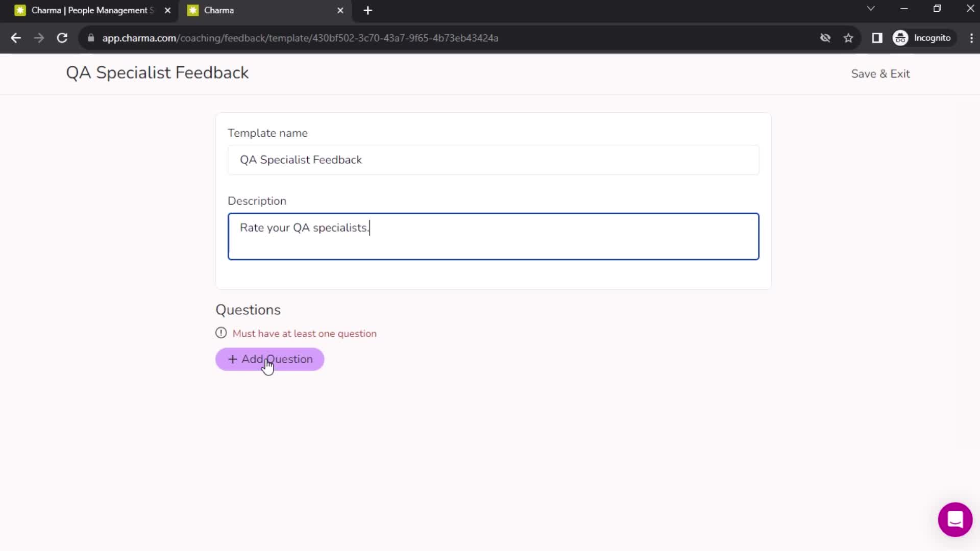Viewport: 980px width, 551px height.
Task: Restore down the browser window
Action: pos(937,9)
